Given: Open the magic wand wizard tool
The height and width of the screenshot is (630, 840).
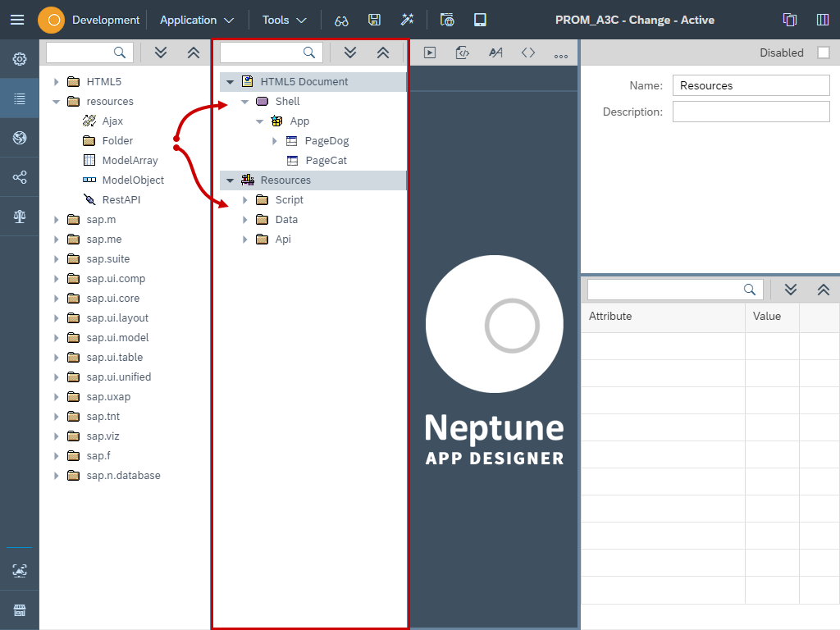Looking at the screenshot, I should point(408,20).
